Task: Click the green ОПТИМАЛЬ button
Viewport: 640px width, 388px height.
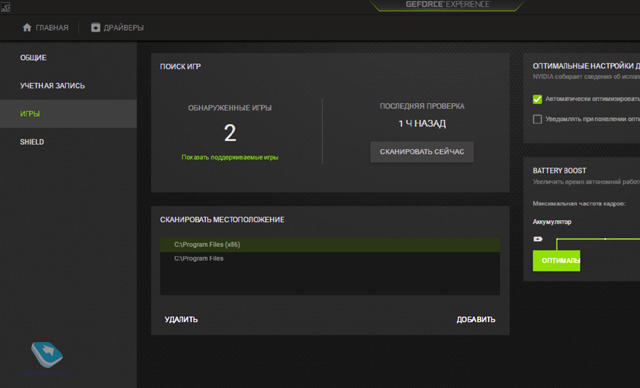Action: pos(556,260)
